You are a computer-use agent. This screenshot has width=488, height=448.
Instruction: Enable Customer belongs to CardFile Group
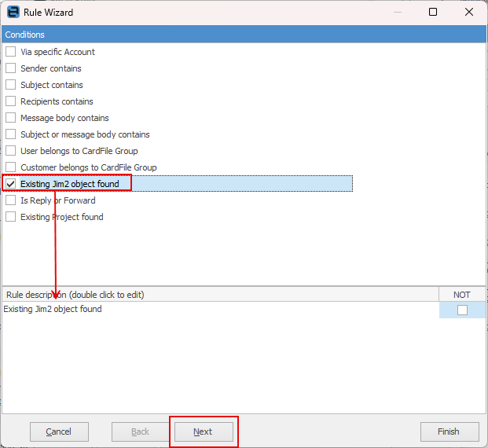(x=10, y=167)
